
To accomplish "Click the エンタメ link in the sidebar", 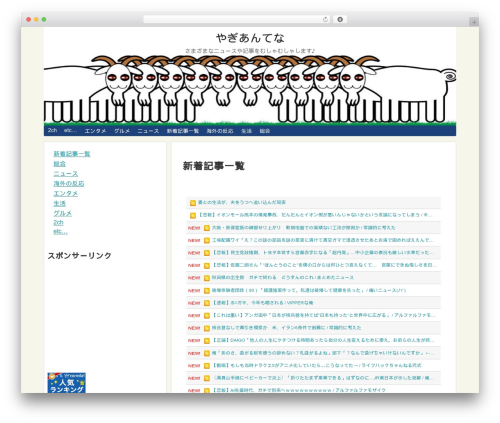I will coord(66,193).
